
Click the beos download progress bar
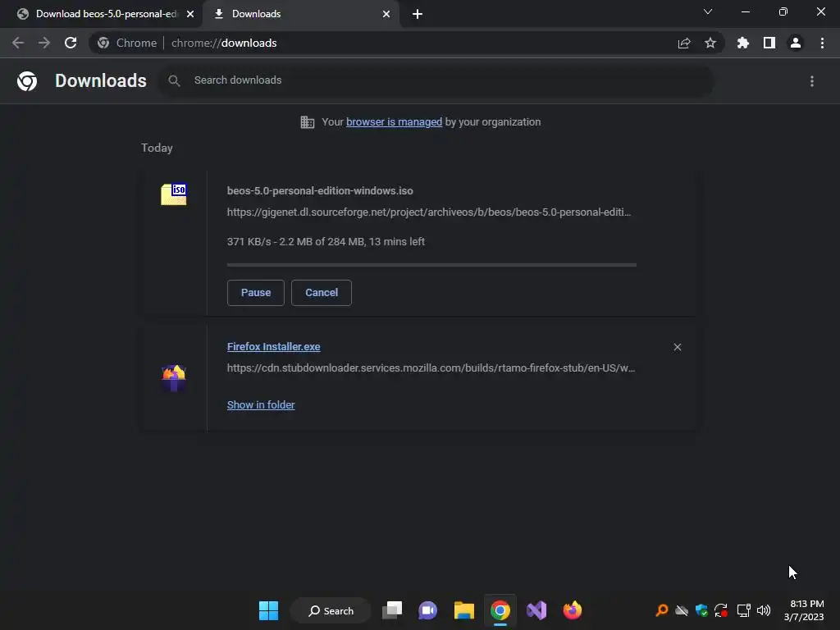coord(431,265)
